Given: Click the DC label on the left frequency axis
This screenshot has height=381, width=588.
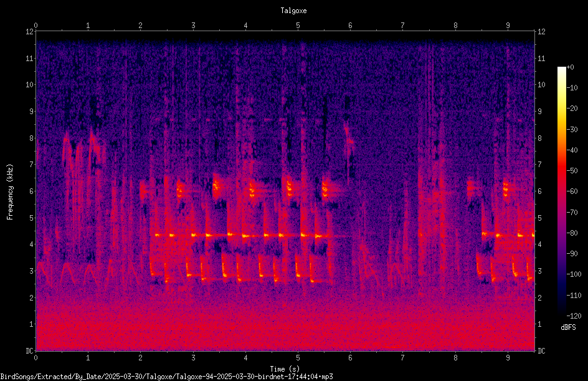Looking at the screenshot, I should [x=29, y=351].
